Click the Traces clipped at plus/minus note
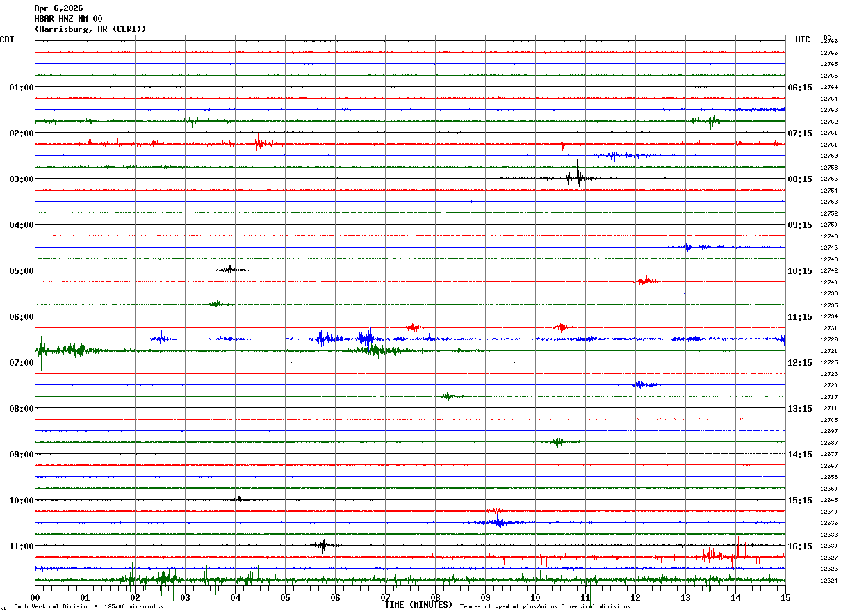Image resolution: width=841 pixels, height=616 pixels. (545, 607)
